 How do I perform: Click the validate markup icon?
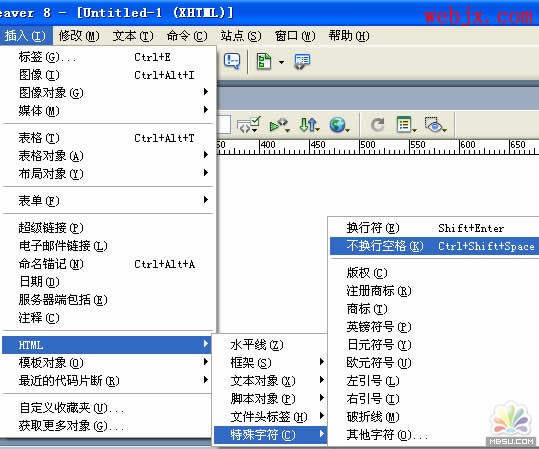pyautogui.click(x=249, y=124)
